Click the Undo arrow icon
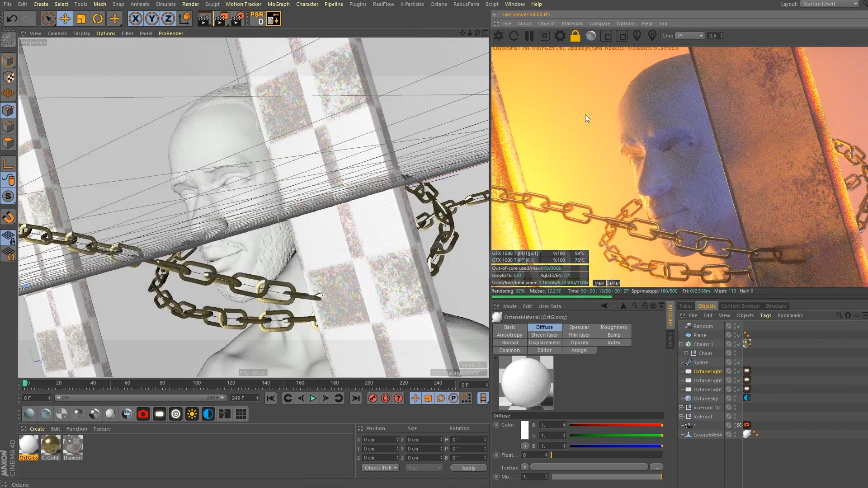The height and width of the screenshot is (488, 868). click(x=12, y=19)
